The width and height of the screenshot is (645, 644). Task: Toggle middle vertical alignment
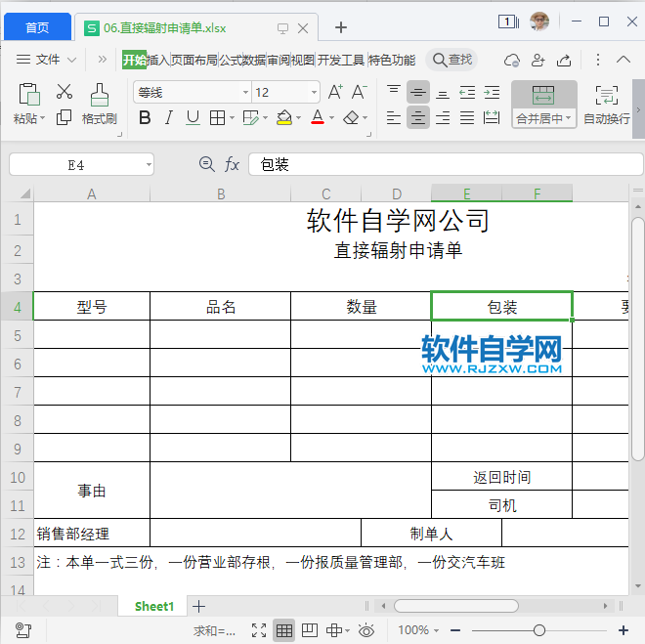pos(418,92)
